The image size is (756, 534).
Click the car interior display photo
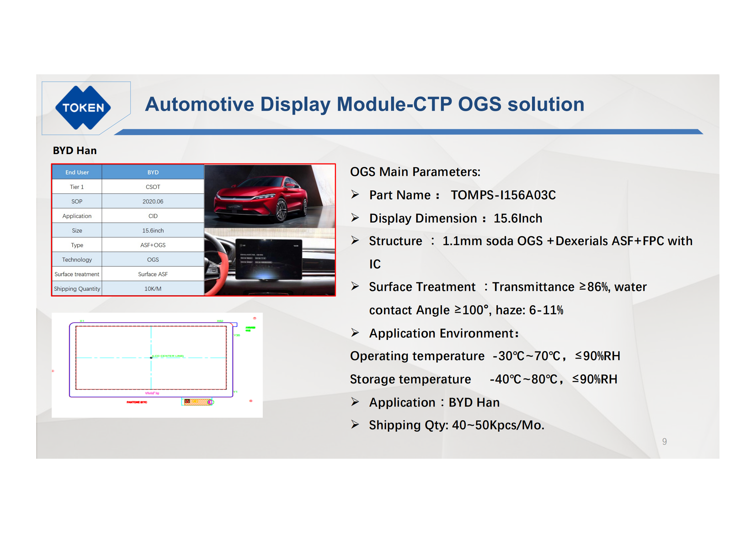[269, 262]
